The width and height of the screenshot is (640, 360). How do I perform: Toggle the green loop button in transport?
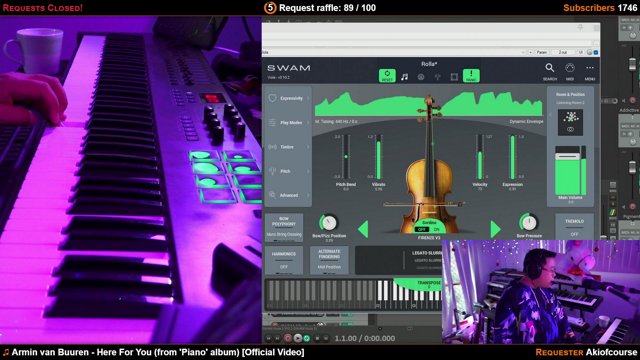coord(307,338)
